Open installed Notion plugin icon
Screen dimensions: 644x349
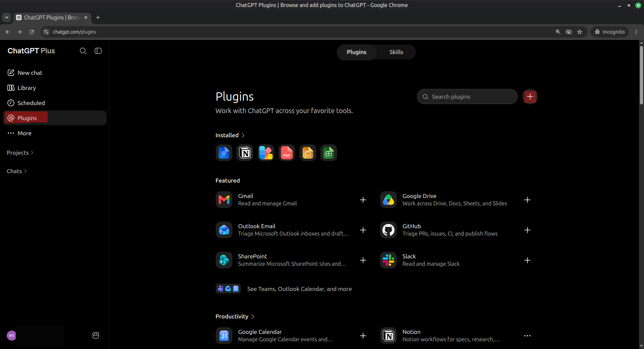pyautogui.click(x=245, y=153)
